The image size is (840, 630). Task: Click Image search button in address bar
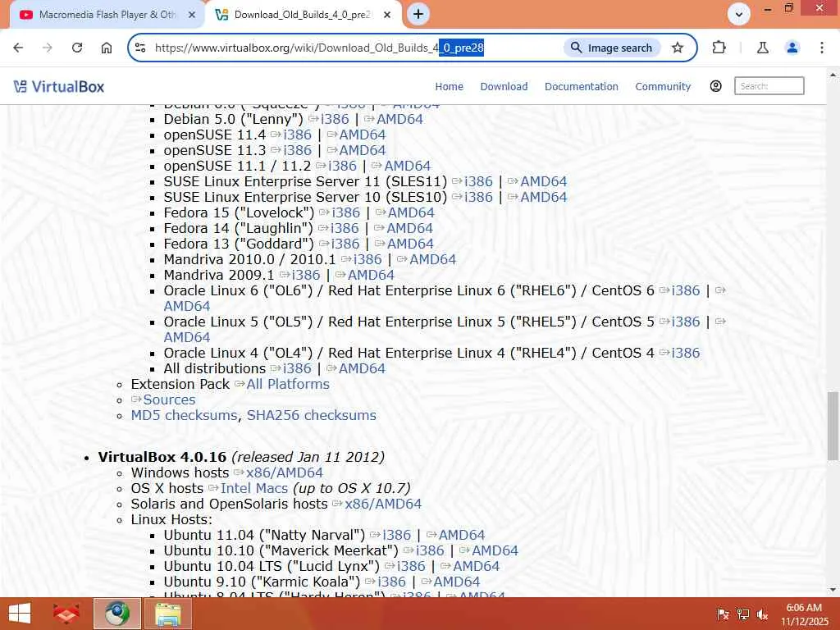coord(612,48)
